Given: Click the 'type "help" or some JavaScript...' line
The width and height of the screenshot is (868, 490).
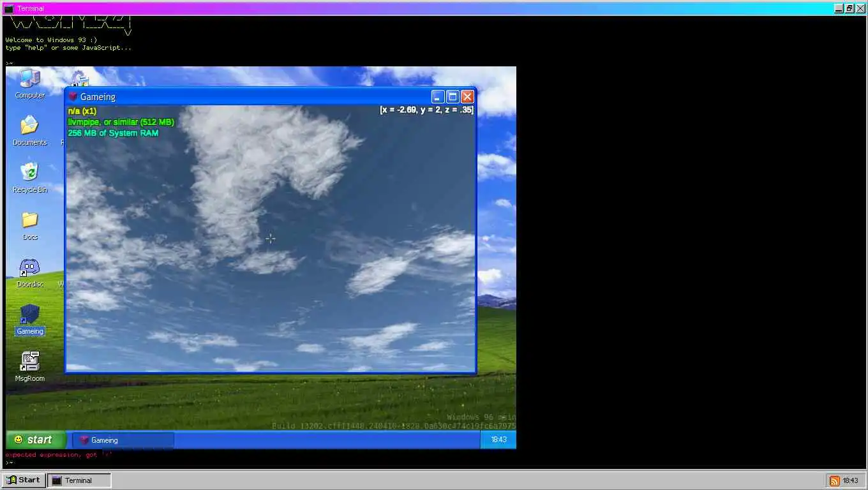Looking at the screenshot, I should tap(68, 47).
